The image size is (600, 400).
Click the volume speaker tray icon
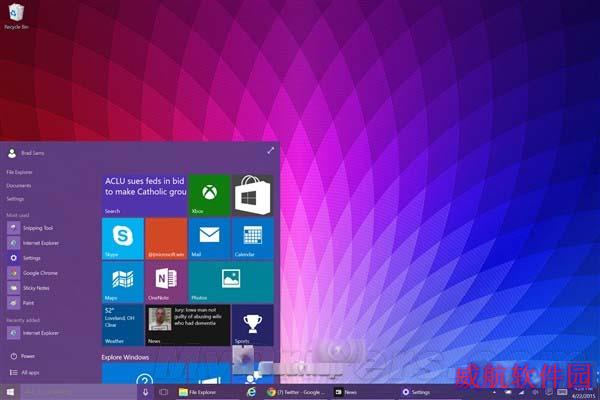click(535, 392)
